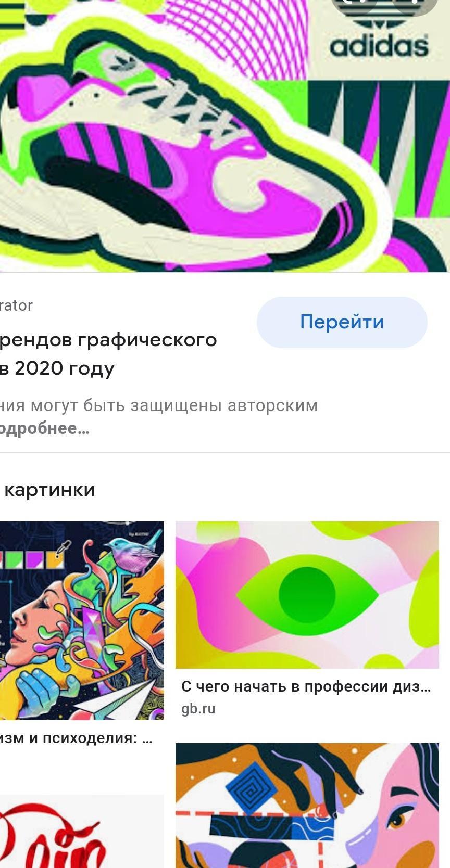
Task: Tap the eyedropper icon in psychedelic thumbnail
Action: 64,548
